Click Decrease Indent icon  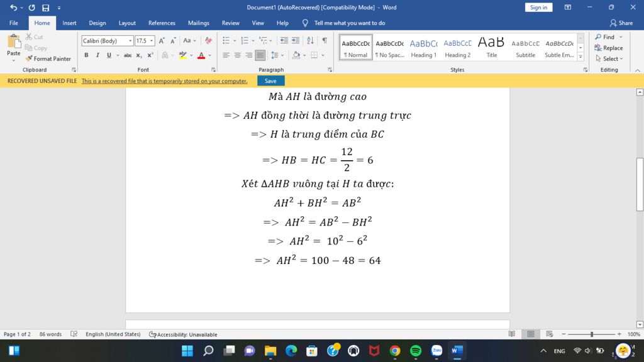pyautogui.click(x=284, y=40)
